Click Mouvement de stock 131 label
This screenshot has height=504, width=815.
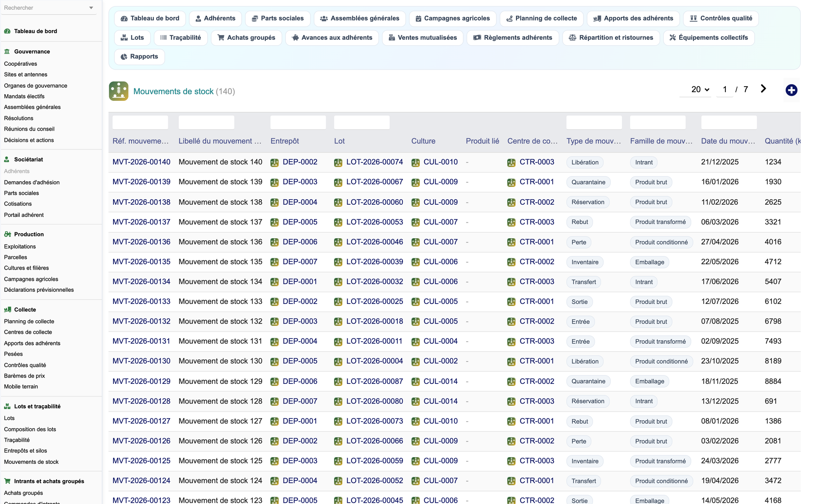[x=220, y=341]
